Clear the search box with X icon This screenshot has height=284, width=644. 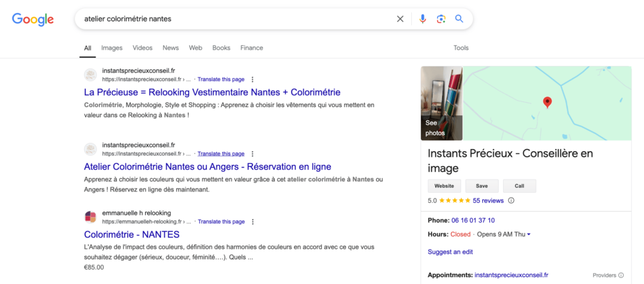[x=400, y=19]
